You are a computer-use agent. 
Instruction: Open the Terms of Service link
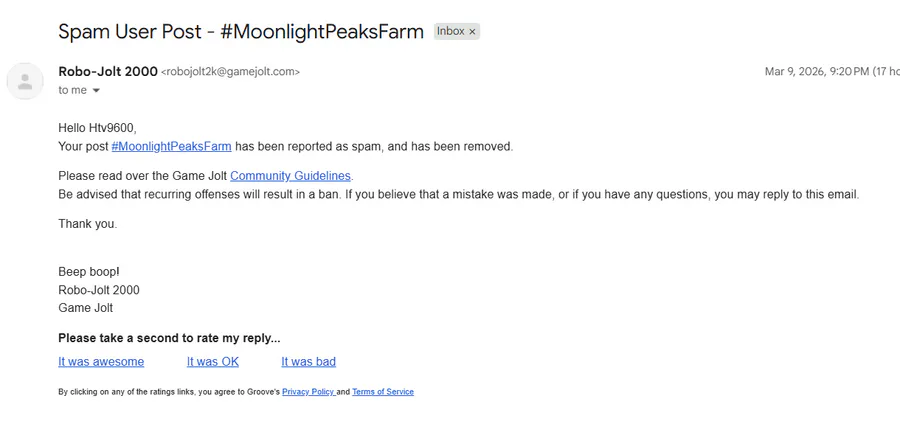382,392
